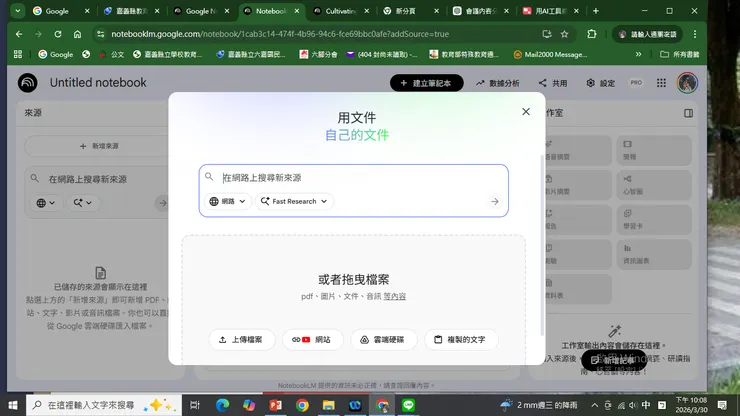Viewport: 740px width, 416px height.
Task: Open the Mail2000 Message bookmark
Action: [550, 54]
